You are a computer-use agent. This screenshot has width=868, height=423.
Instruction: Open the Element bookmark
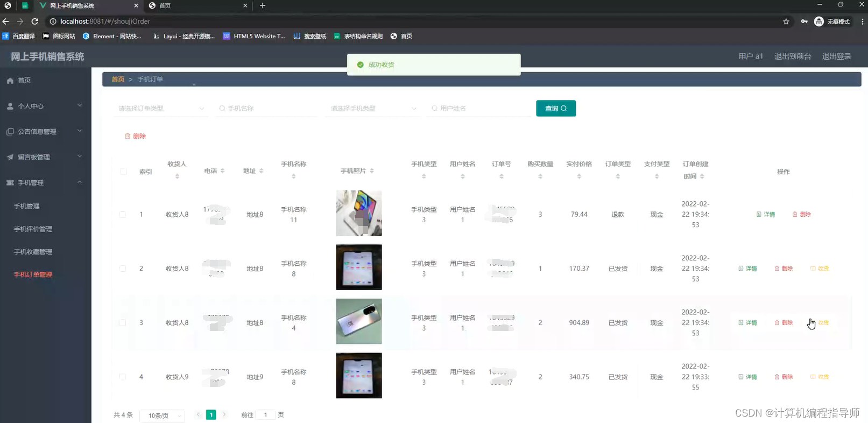112,36
